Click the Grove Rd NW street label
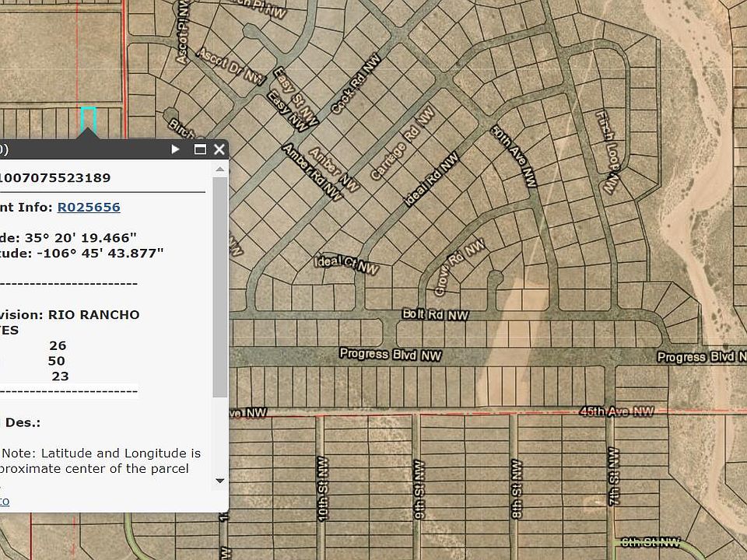Image resolution: width=747 pixels, height=560 pixels. tap(460, 266)
